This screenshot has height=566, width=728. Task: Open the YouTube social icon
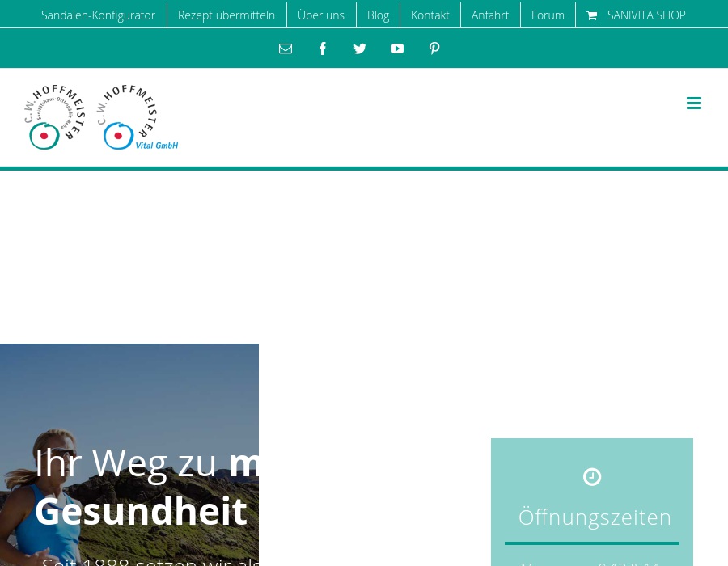click(x=397, y=49)
